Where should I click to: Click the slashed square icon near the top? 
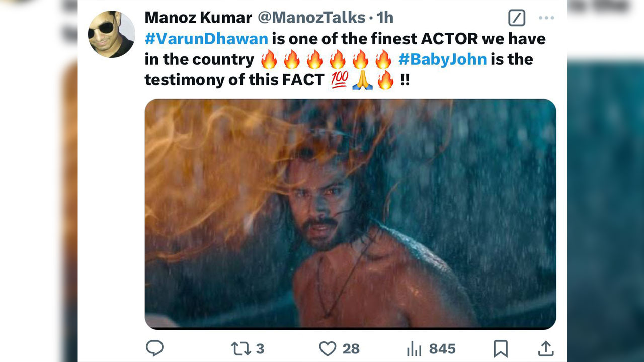coord(517,18)
